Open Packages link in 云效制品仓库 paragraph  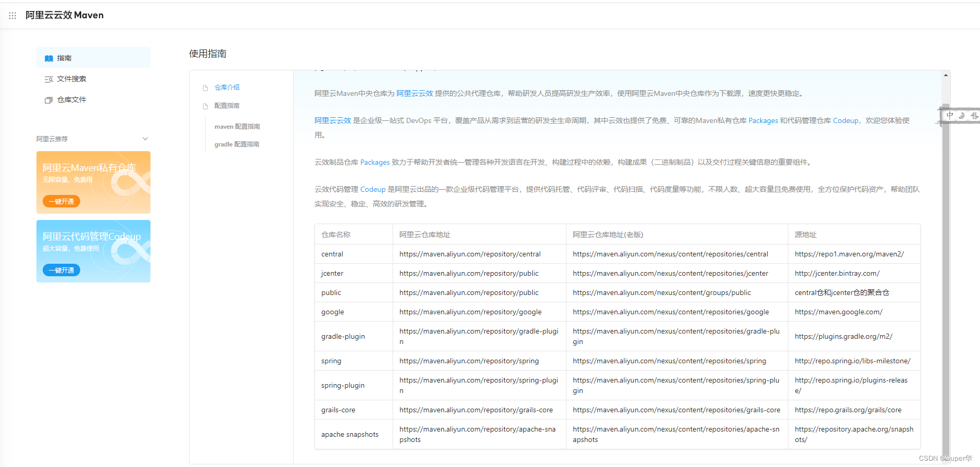[375, 162]
